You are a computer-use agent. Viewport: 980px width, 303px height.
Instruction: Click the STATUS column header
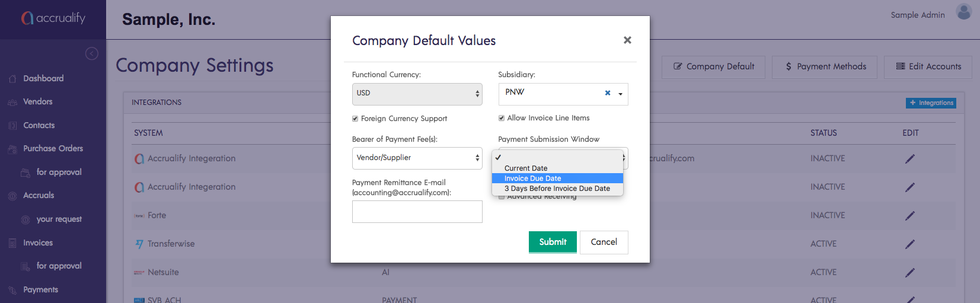coord(823,133)
